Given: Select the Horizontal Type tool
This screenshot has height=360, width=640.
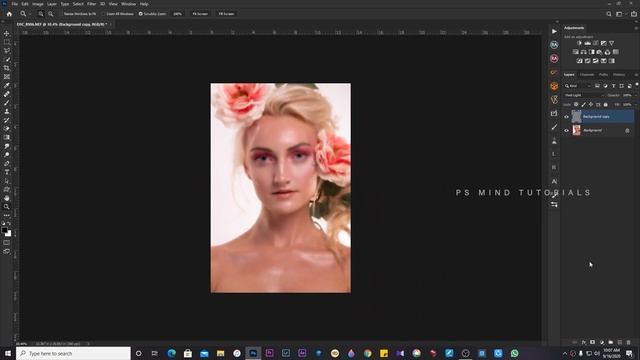Looking at the screenshot, I should click(x=7, y=172).
